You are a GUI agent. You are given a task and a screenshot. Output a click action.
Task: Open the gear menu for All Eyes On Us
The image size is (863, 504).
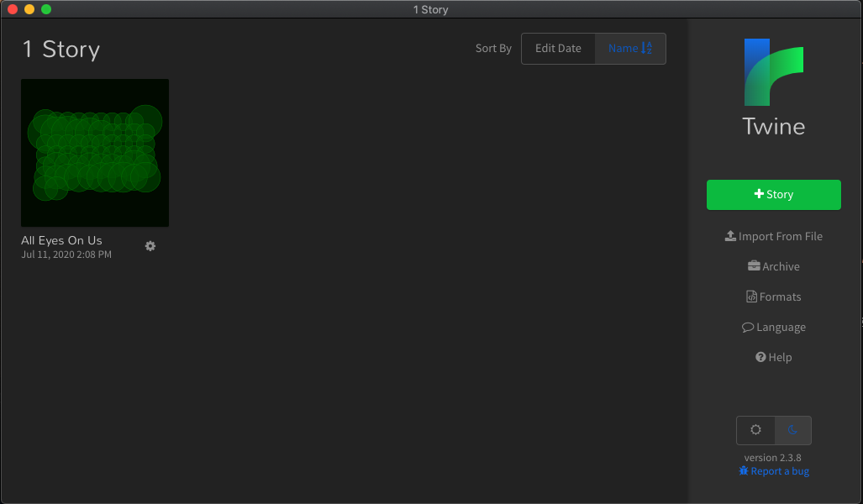[150, 246]
